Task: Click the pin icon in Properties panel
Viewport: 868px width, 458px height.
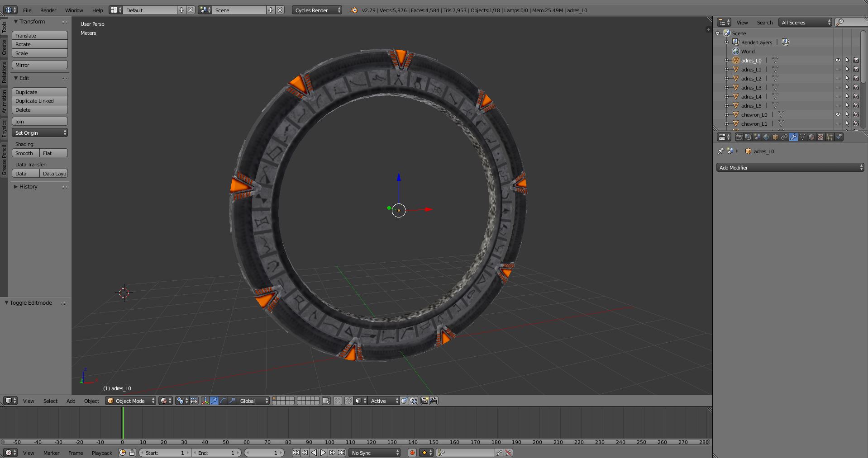Action: click(720, 151)
